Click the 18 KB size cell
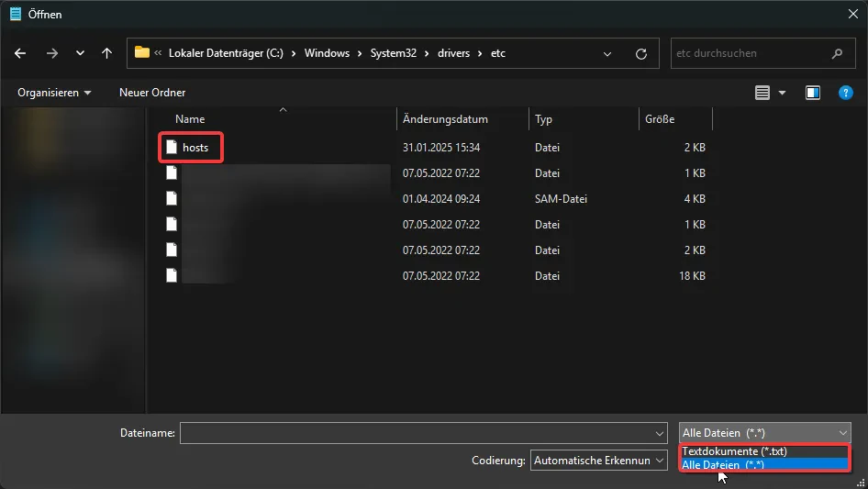 click(x=692, y=276)
